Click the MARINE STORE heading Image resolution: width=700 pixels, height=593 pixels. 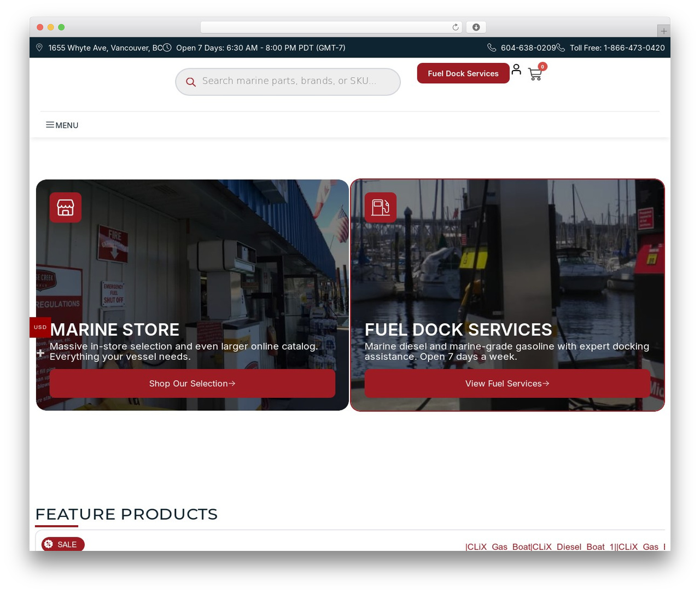115,329
